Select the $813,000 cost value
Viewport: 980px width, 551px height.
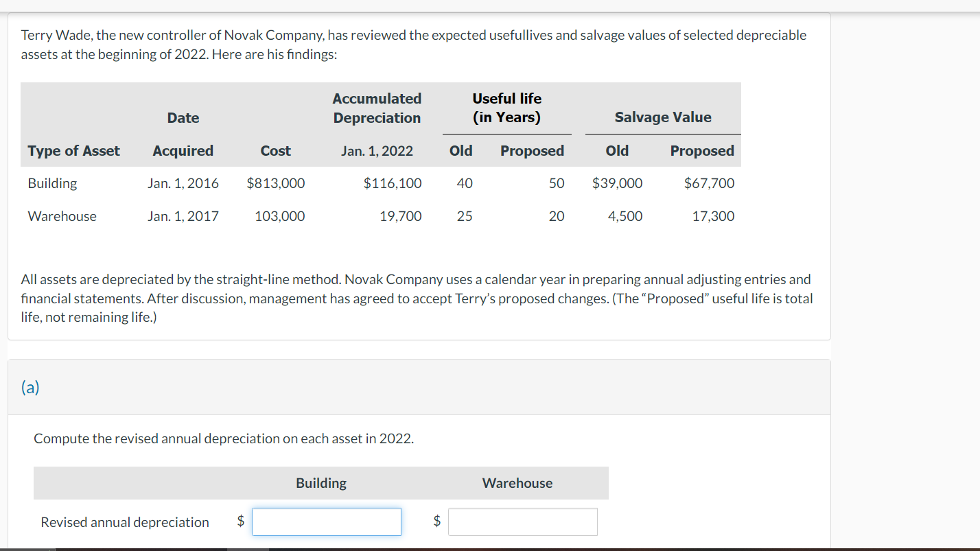click(x=275, y=183)
